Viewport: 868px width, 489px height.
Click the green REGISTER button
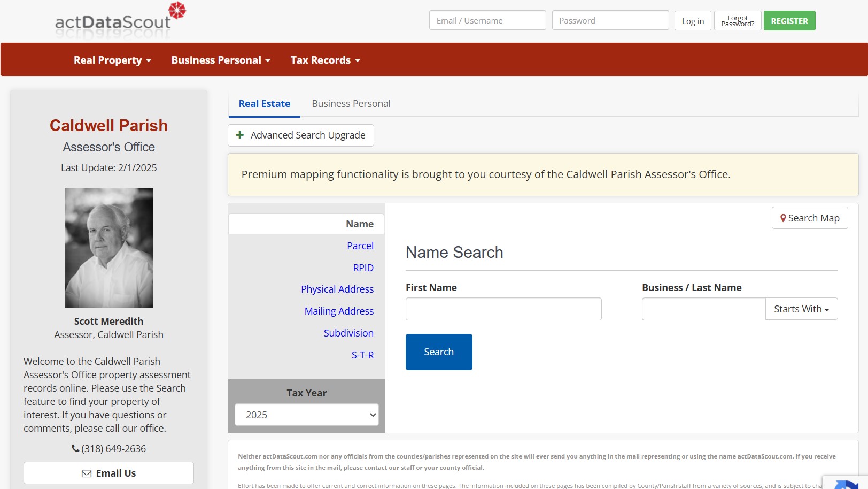(x=789, y=21)
